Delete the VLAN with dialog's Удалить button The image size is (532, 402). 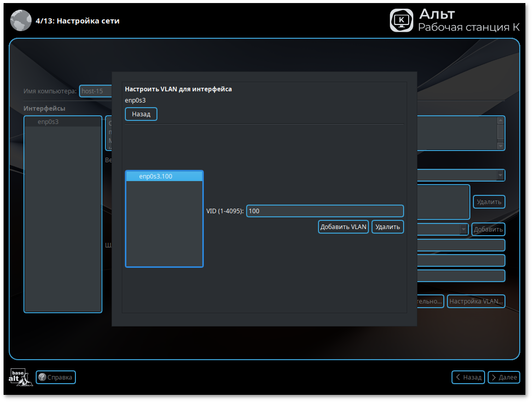pyautogui.click(x=388, y=227)
